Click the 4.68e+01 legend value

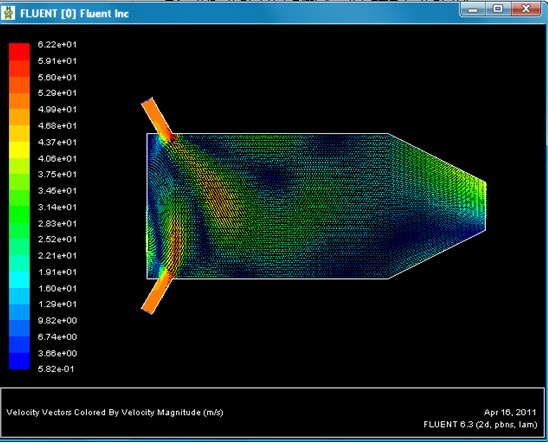point(57,126)
